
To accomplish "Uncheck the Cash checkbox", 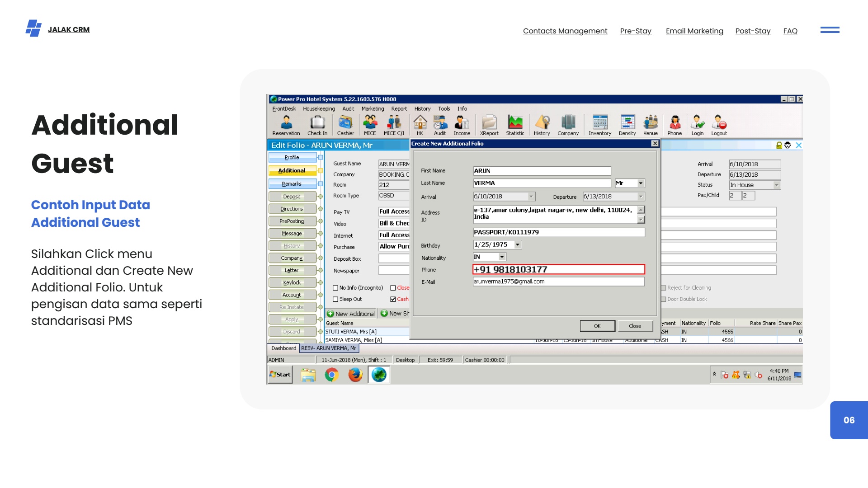I will pos(393,299).
